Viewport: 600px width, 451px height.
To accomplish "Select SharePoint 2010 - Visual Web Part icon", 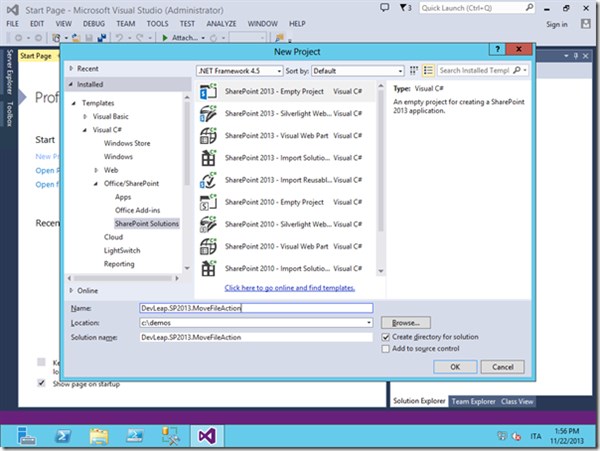I will tap(210, 247).
